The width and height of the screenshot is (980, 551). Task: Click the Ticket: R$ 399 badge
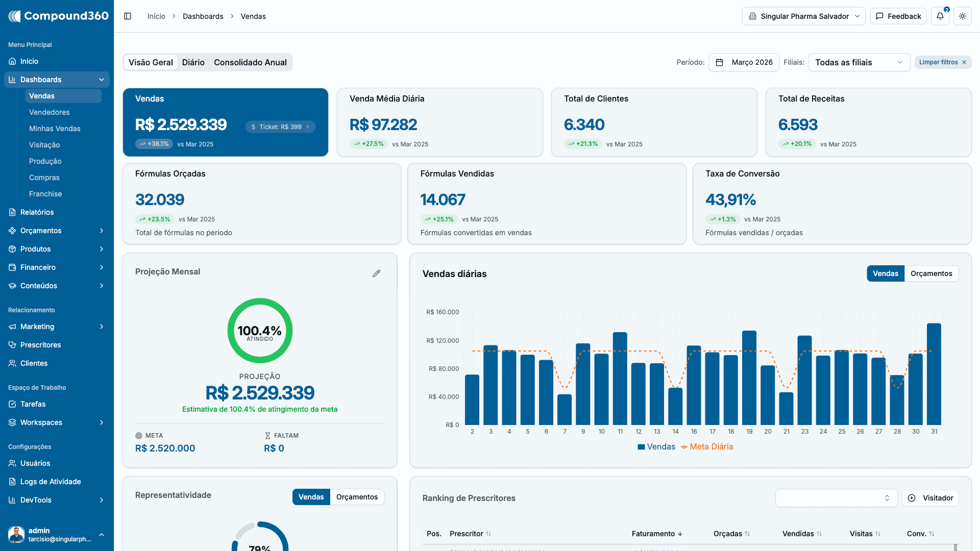pos(280,127)
